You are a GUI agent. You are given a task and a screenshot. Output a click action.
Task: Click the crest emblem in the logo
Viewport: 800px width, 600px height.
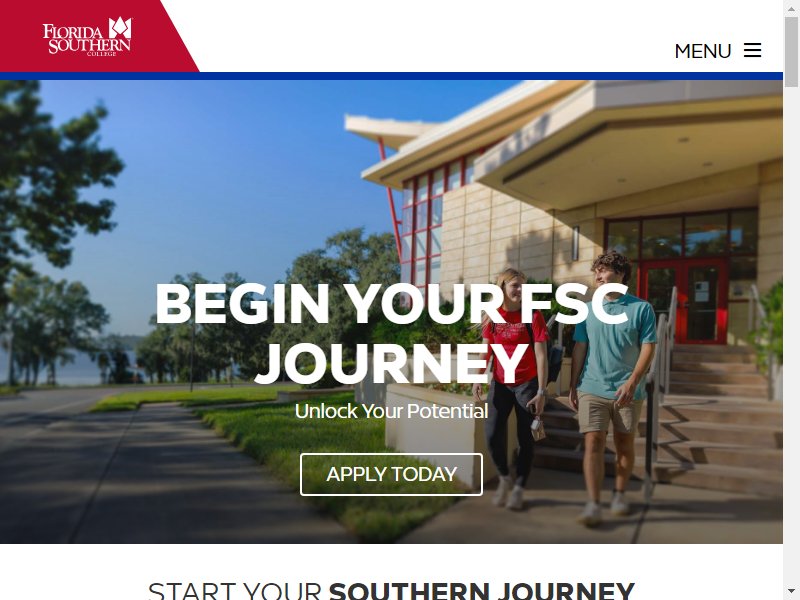(120, 27)
